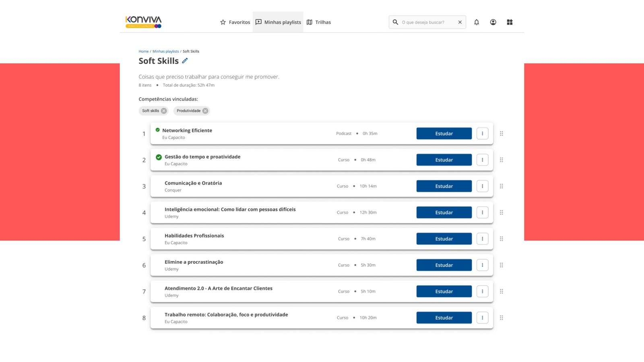The image size is (644, 362).
Task: Open more options for Trabalho remoto course
Action: tap(482, 318)
